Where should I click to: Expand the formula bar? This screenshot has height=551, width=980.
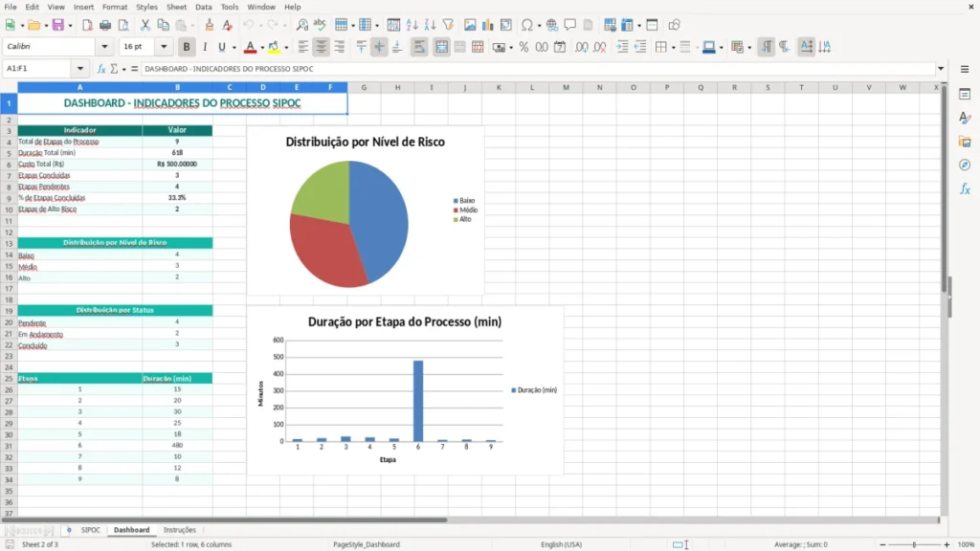[941, 69]
